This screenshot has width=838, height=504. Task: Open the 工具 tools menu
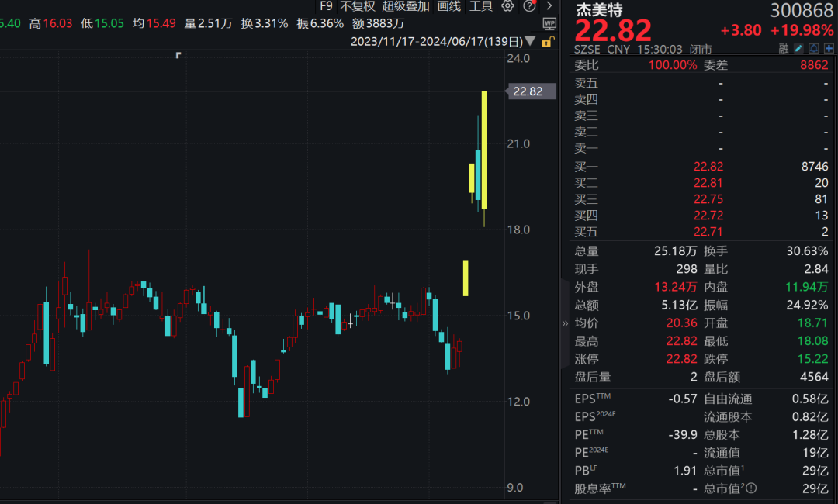pyautogui.click(x=481, y=6)
